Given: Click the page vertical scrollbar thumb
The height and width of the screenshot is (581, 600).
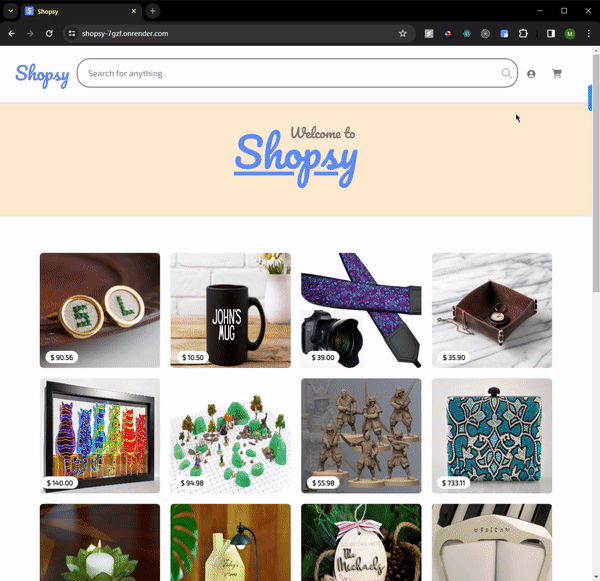Looking at the screenshot, I should pos(596,173).
